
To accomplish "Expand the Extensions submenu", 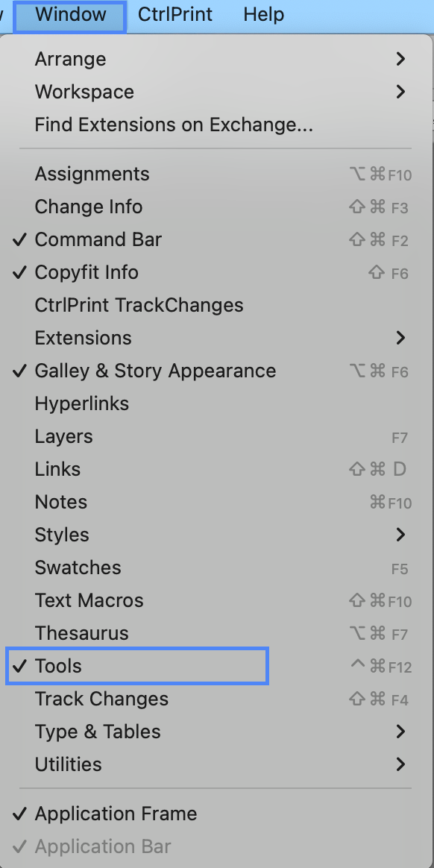I will tap(216, 338).
